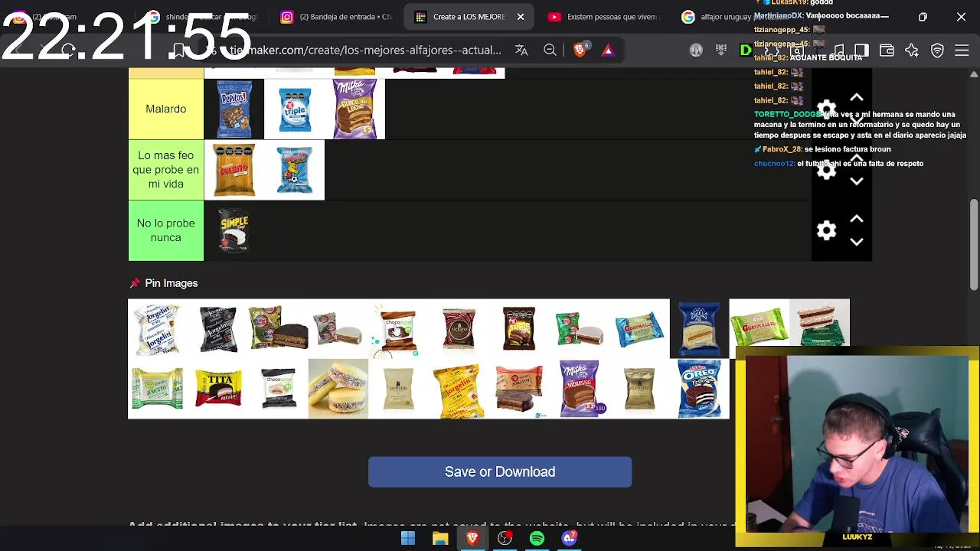Viewport: 980px width, 551px height.
Task: Open Spotify from the taskbar
Action: (537, 538)
